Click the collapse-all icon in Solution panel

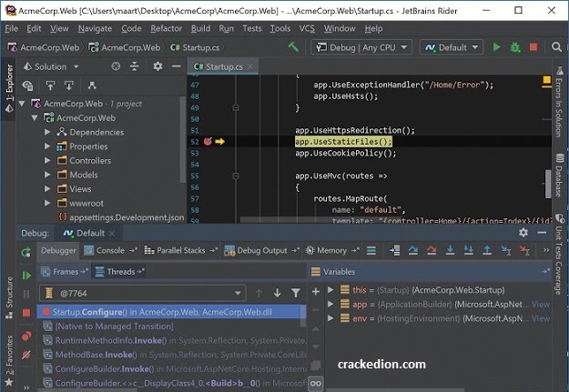coord(134,66)
